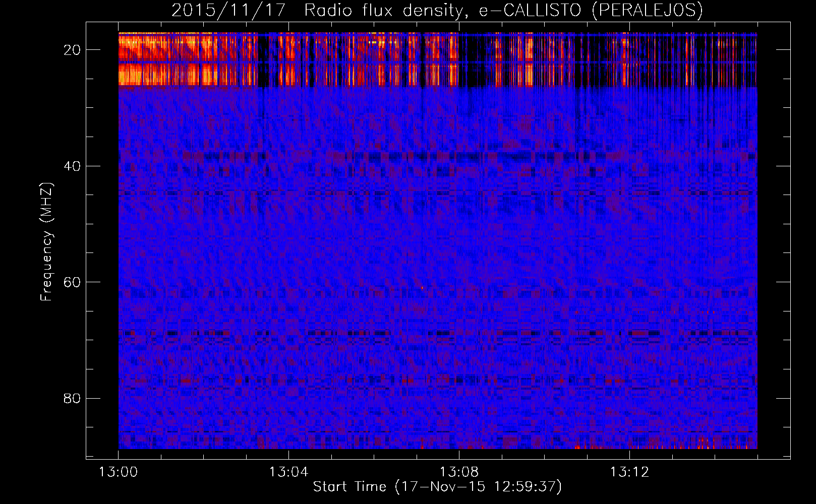This screenshot has width=816, height=504.
Task: Click the '13:12' time tick label
Action: pos(629,472)
